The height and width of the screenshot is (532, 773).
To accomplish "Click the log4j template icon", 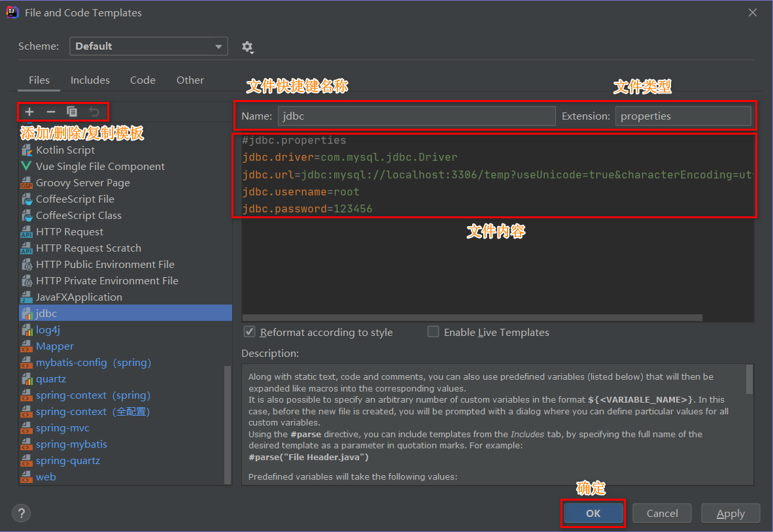I will [x=27, y=329].
